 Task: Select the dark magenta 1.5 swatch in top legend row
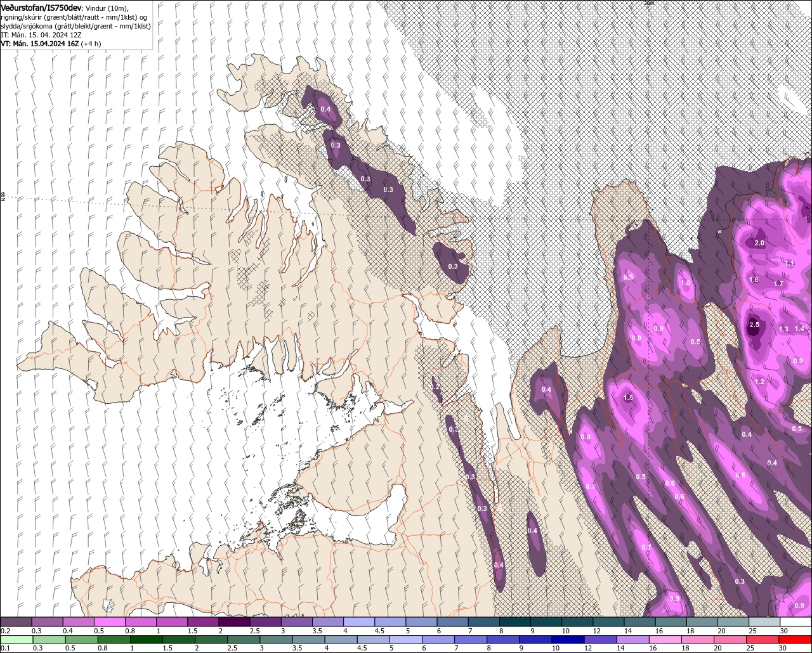[x=204, y=623]
